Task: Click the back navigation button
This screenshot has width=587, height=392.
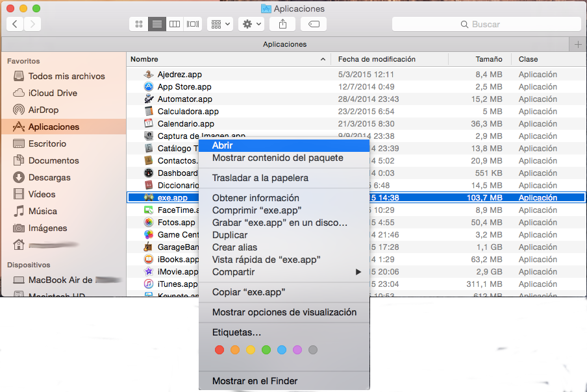Action: [14, 24]
